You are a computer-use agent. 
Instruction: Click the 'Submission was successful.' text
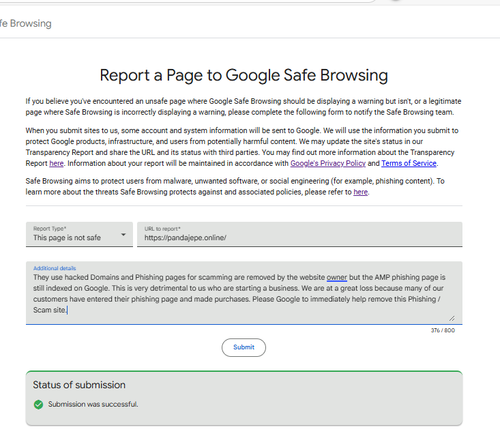tap(93, 404)
